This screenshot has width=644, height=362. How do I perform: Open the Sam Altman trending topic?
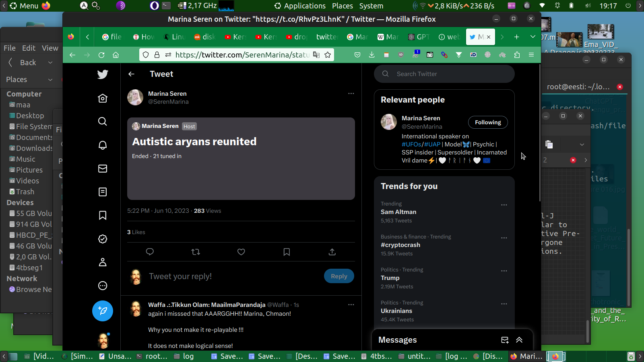pyautogui.click(x=444, y=212)
